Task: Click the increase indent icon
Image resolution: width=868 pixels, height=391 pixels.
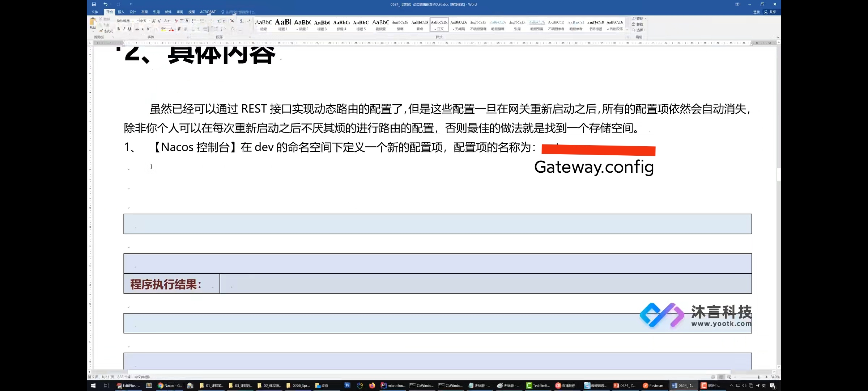Action: point(224,21)
